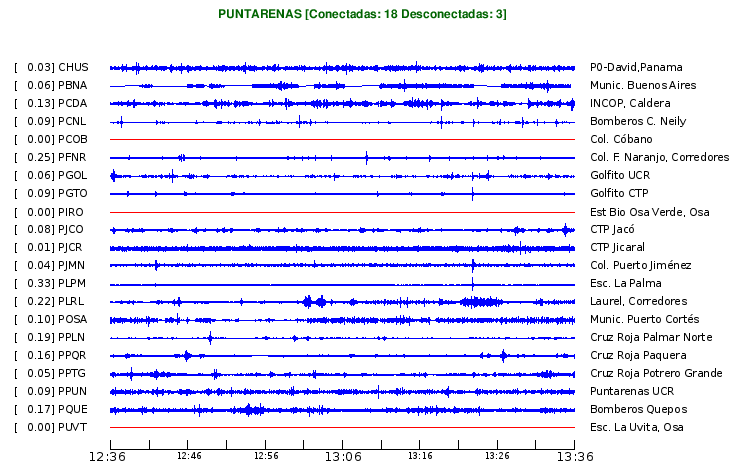Click the CTP Jacó label
740x463 pixels.
click(x=612, y=229)
